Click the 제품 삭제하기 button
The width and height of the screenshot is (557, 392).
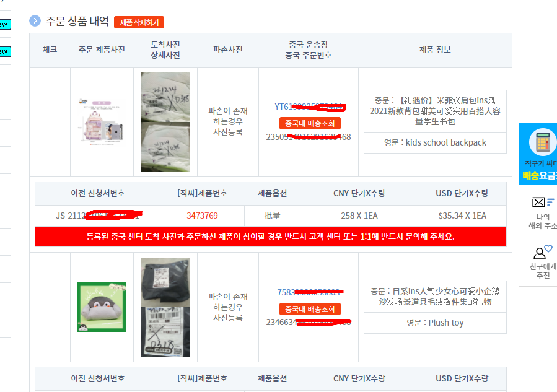tap(139, 22)
